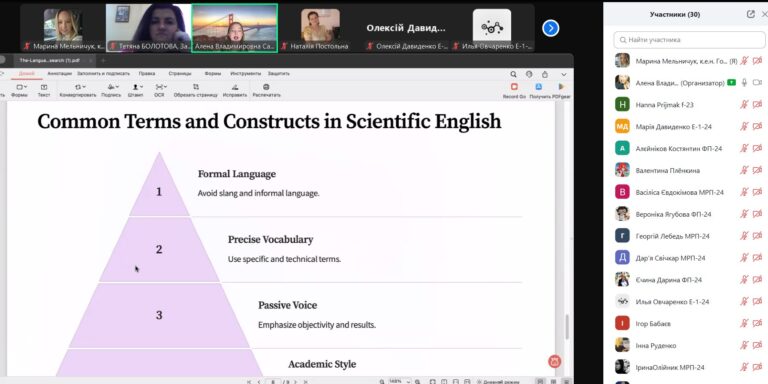Run the OCR tool
Screen dimensions: 768x384
[159, 91]
